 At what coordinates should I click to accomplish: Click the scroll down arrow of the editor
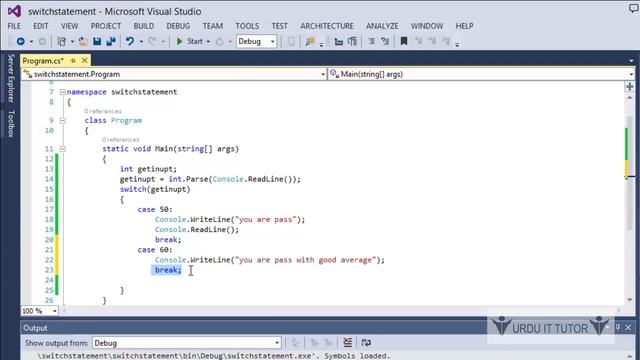tap(629, 300)
